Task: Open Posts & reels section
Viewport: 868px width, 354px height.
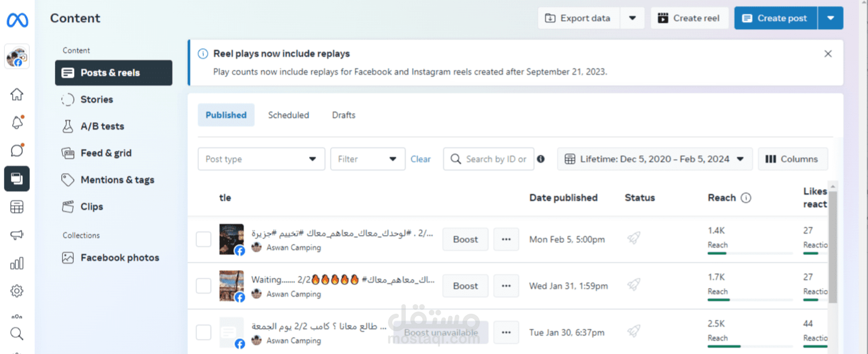Action: pyautogui.click(x=114, y=73)
